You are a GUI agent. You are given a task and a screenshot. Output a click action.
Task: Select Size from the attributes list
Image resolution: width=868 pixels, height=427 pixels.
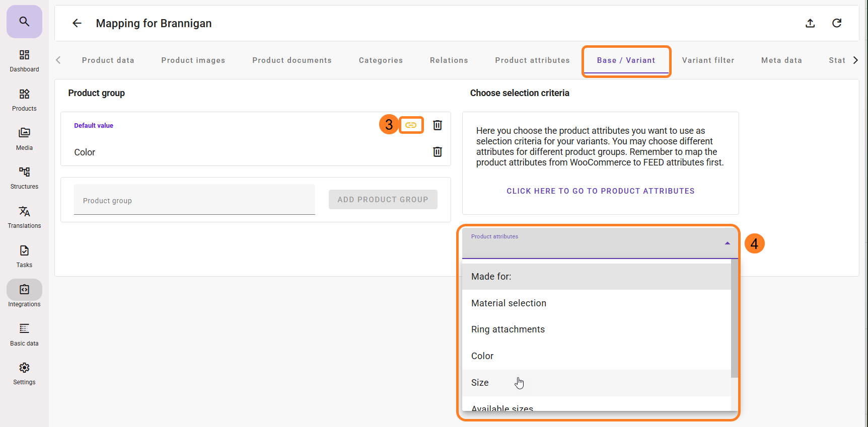click(480, 383)
